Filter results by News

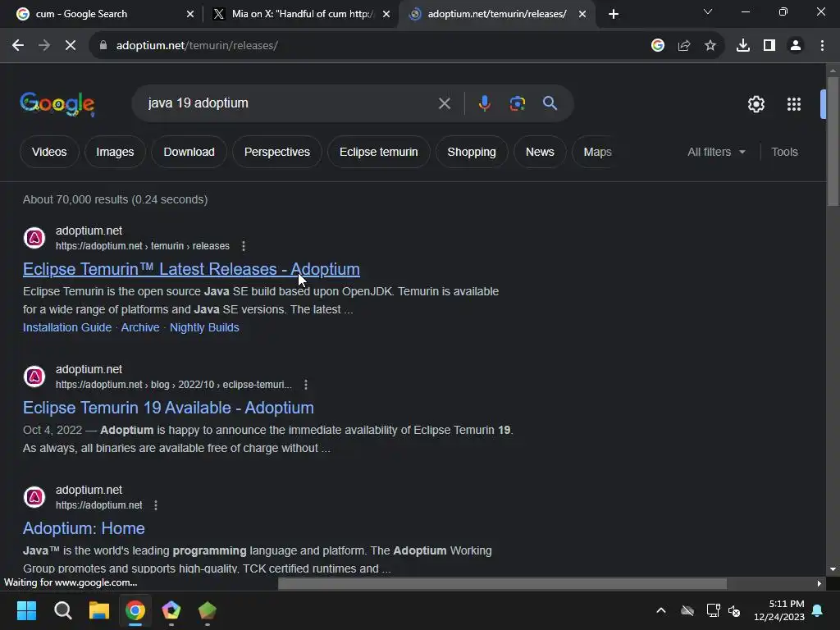coord(540,152)
